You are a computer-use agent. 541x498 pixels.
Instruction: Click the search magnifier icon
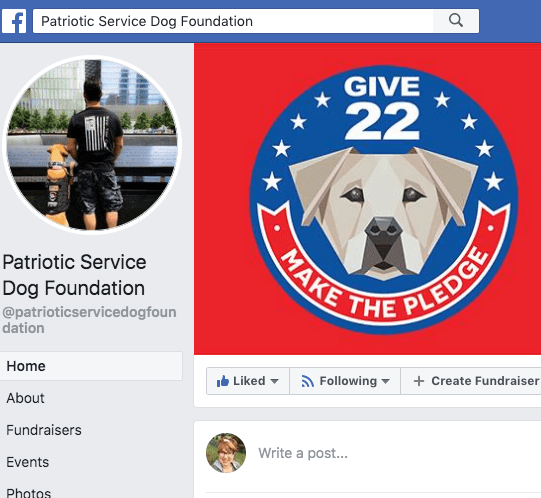tap(456, 21)
